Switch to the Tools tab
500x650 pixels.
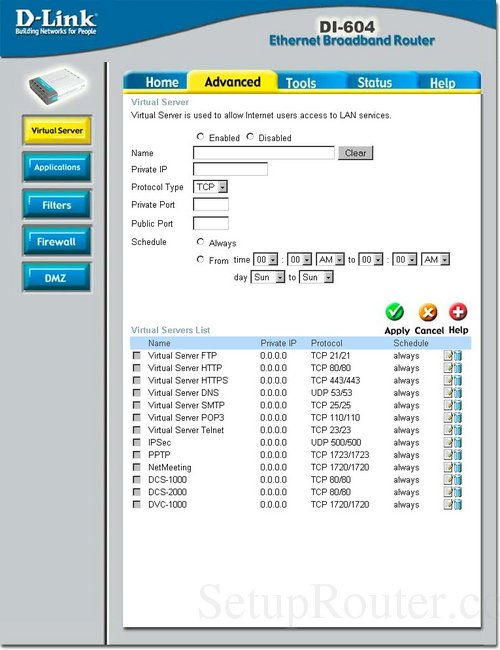pos(301,83)
